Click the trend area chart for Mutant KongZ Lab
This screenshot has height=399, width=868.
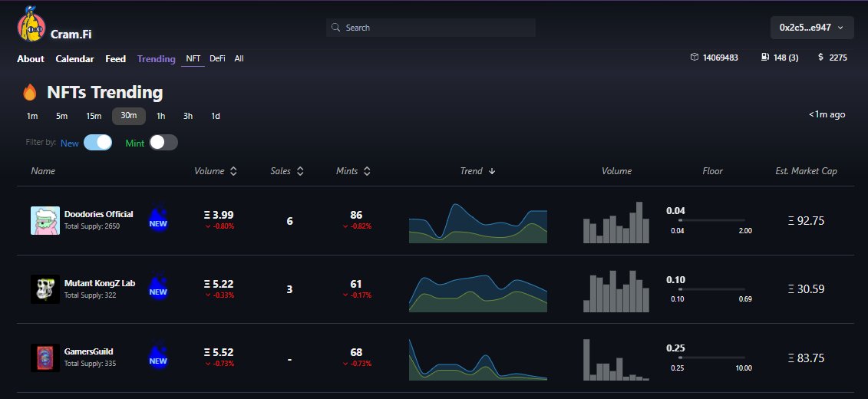(x=477, y=293)
